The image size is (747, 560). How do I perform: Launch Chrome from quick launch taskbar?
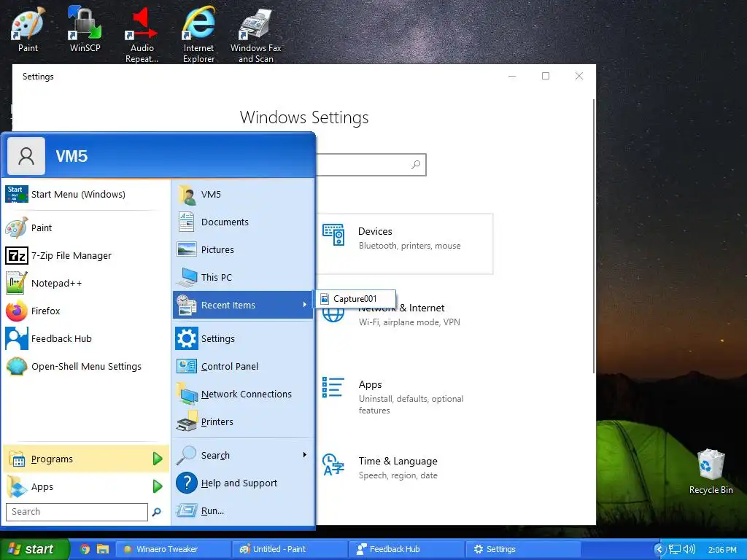[85, 549]
